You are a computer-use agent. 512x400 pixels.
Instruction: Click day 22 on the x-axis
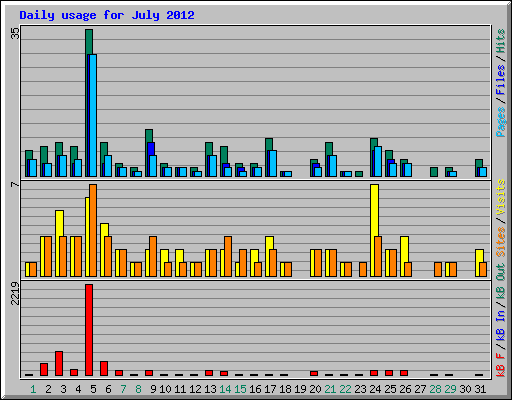coord(345,389)
